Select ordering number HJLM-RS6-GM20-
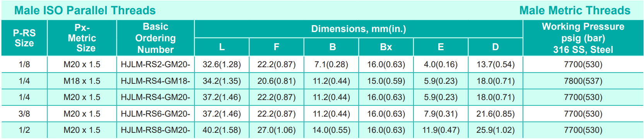The image size is (644, 139). (155, 114)
